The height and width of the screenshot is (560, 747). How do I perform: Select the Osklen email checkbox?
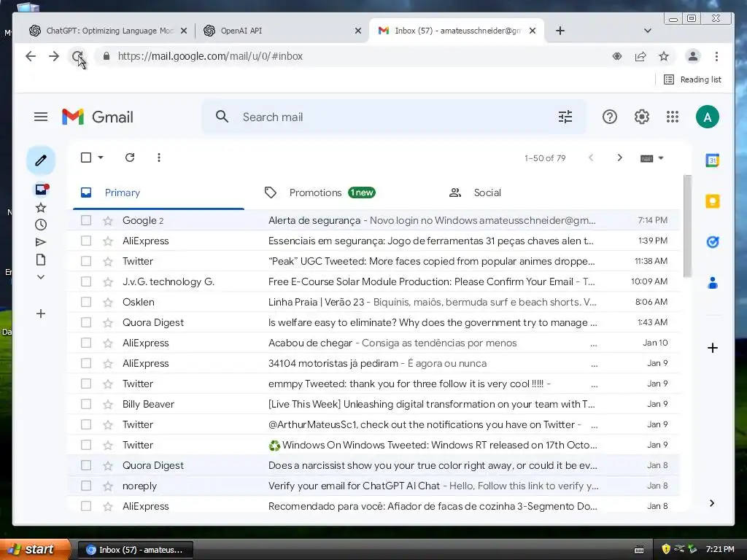[x=86, y=302]
